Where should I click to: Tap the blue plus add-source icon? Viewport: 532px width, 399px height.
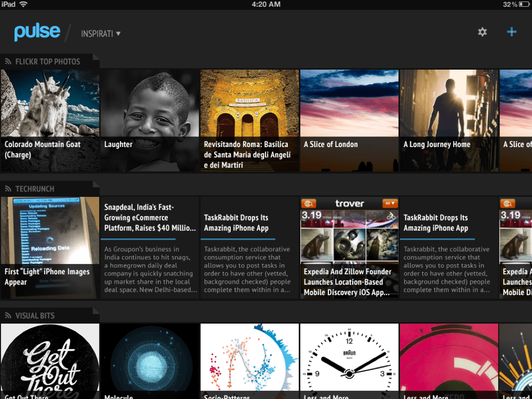click(x=511, y=32)
